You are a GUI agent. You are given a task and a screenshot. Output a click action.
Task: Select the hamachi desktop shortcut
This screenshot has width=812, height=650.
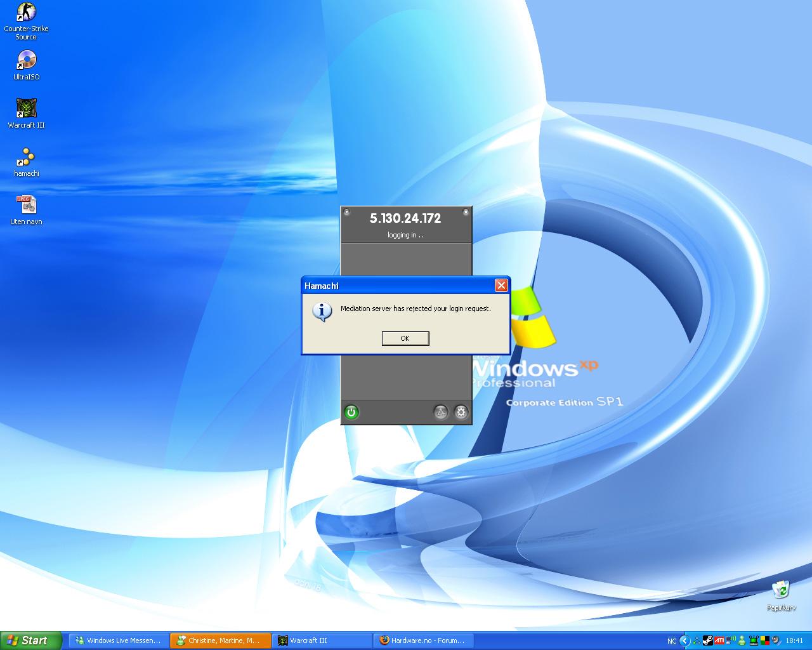tap(26, 162)
